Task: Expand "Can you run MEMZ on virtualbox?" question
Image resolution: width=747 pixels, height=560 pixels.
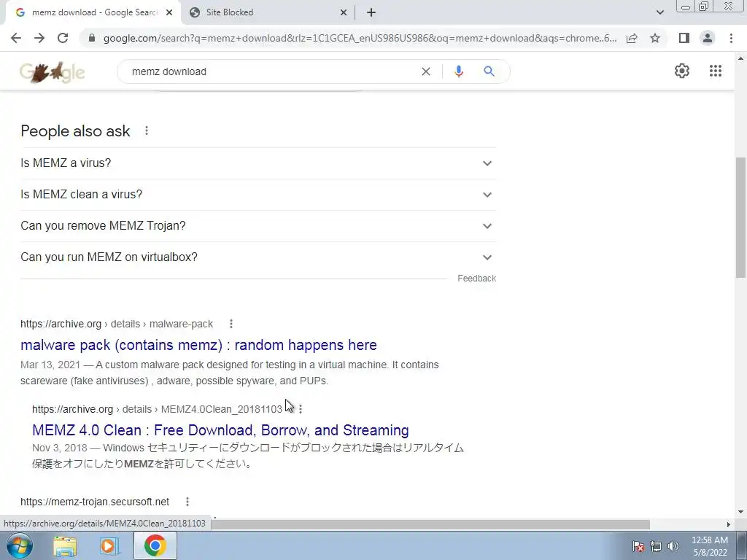Action: (258, 257)
